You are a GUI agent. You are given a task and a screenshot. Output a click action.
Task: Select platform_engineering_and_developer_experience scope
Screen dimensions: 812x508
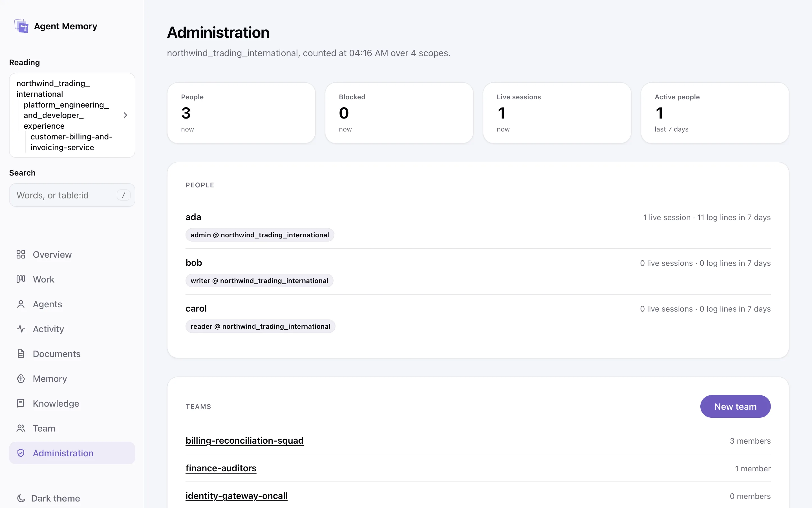[66, 115]
